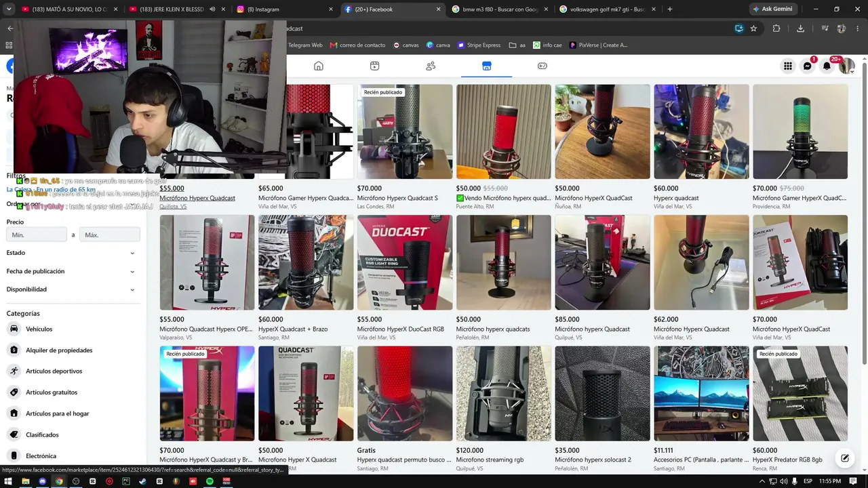Open Facebook Home from the top navigation
This screenshot has width=868, height=488.
pos(318,66)
